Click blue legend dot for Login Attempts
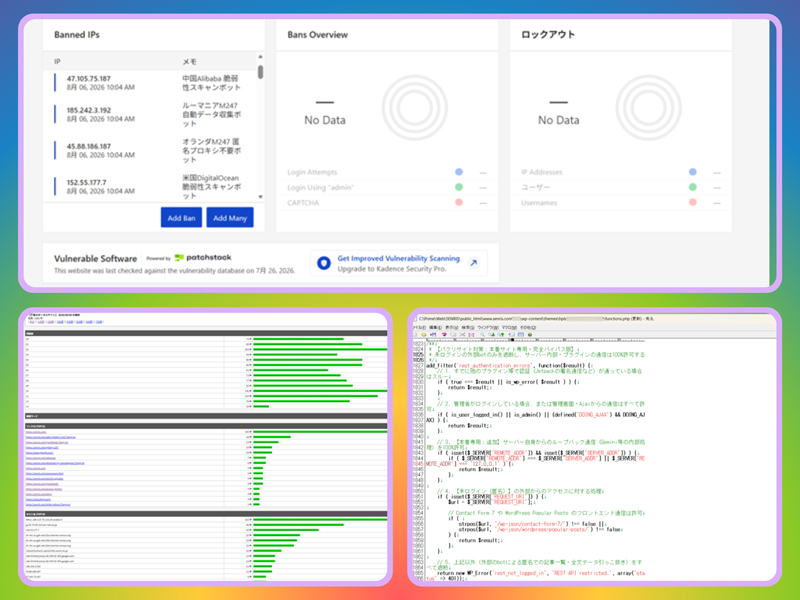The width and height of the screenshot is (800, 600). [x=459, y=172]
